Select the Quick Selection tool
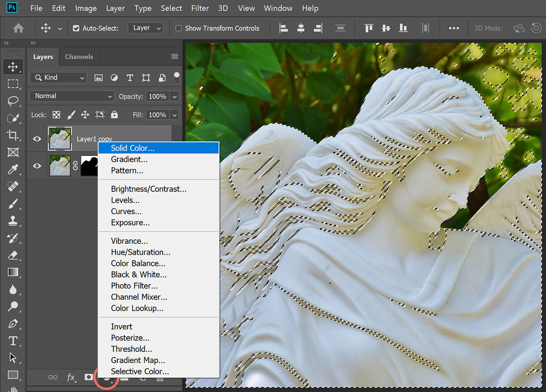Image resolution: width=546 pixels, height=392 pixels. point(13,118)
